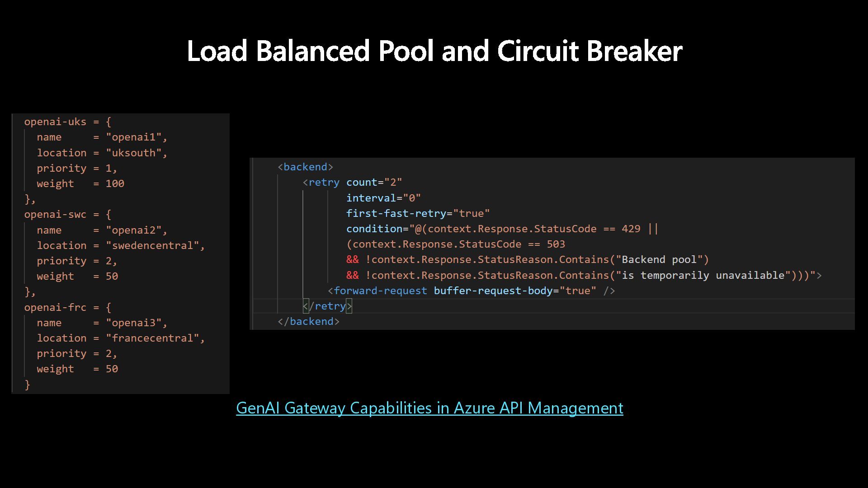Click the "francecentral" location value

[152, 338]
